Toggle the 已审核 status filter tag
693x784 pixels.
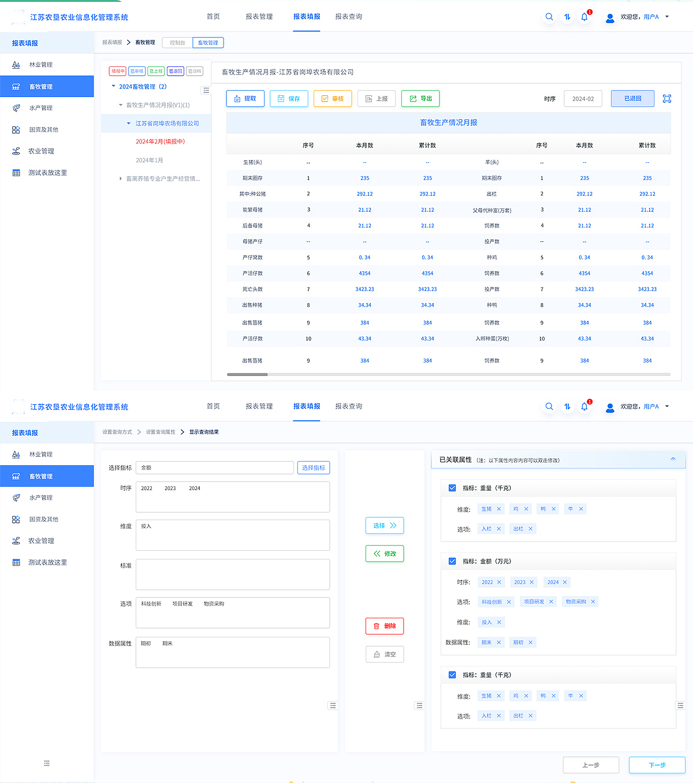click(x=137, y=71)
